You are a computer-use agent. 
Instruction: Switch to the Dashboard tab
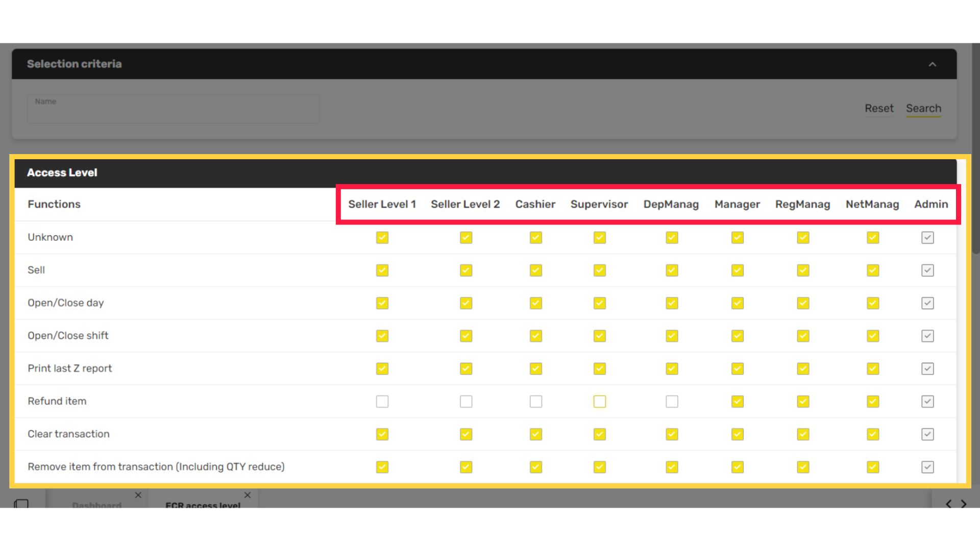click(x=96, y=505)
